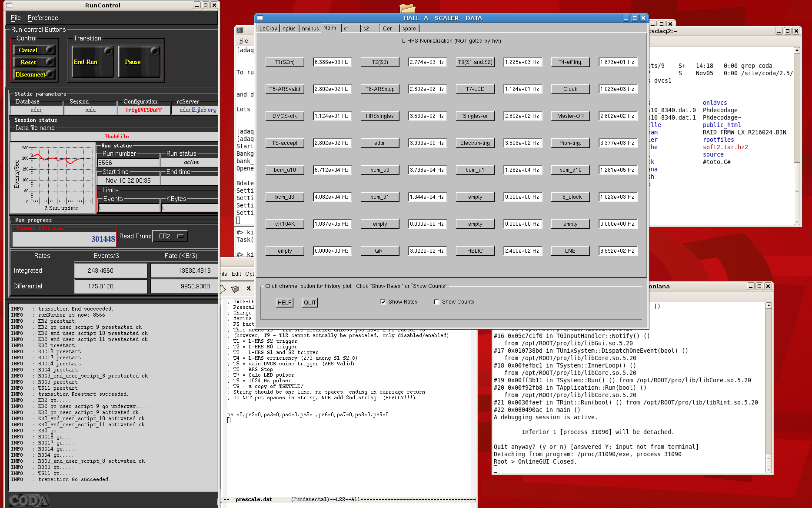Open the Edit menu in the editor window
This screenshot has height=508, width=812.
[x=236, y=274]
